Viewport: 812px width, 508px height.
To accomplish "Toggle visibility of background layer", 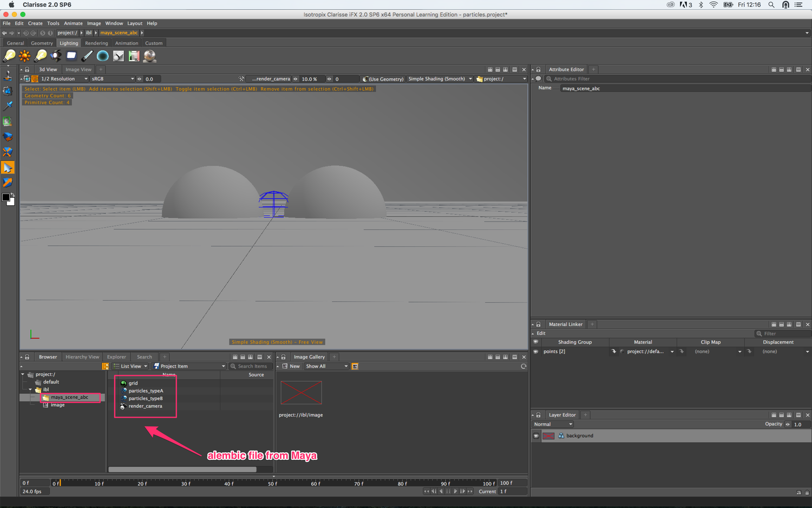I will pos(536,435).
